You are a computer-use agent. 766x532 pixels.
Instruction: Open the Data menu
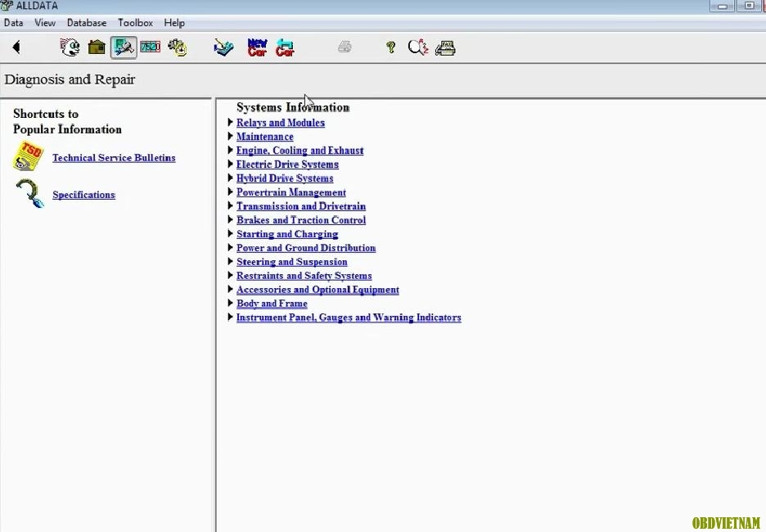pos(13,23)
